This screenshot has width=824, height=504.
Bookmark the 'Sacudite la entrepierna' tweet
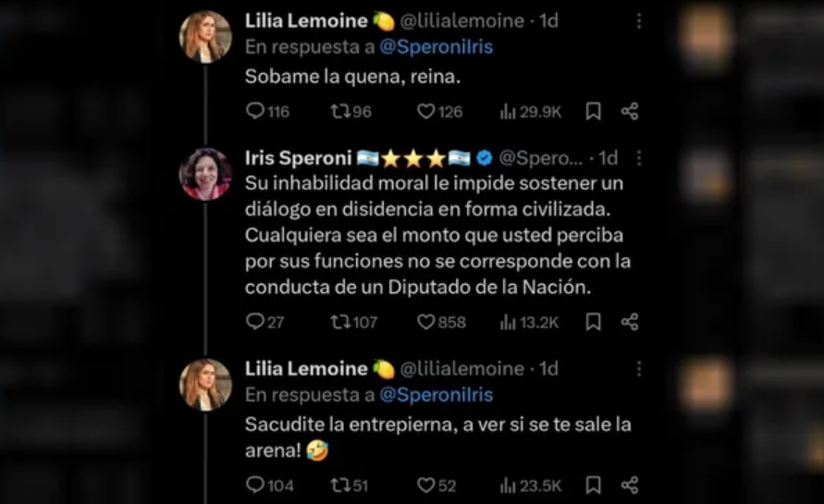pyautogui.click(x=594, y=486)
